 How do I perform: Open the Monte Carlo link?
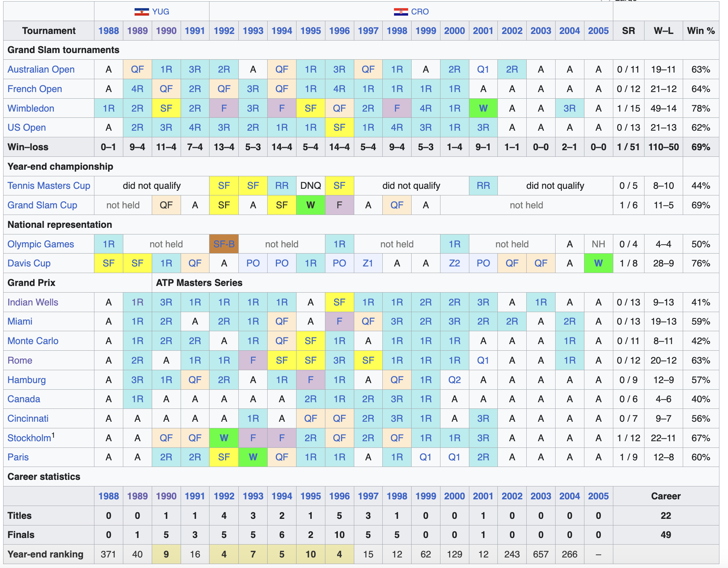tap(33, 341)
